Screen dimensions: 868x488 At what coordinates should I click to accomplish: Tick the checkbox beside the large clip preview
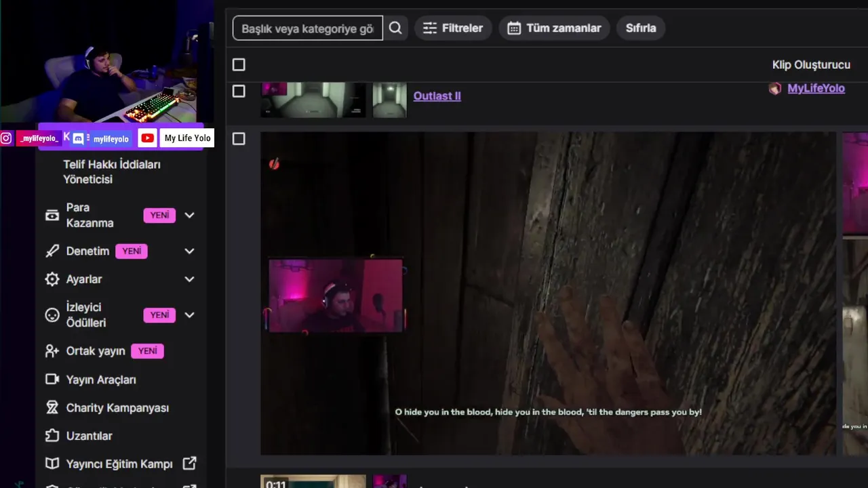pos(239,138)
